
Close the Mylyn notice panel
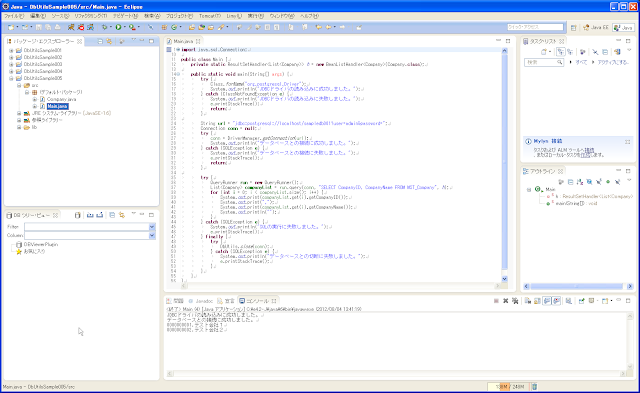(x=627, y=142)
